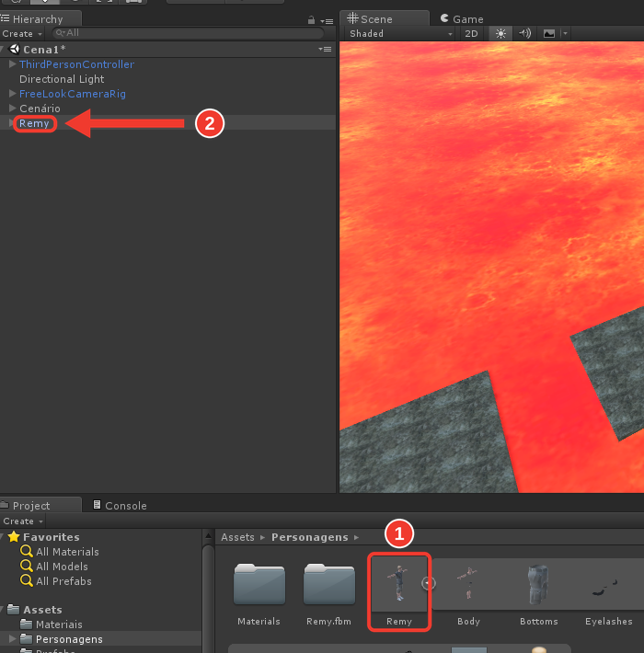Click Materiais folder icon
Screen dimensions: 644x653
(27, 624)
